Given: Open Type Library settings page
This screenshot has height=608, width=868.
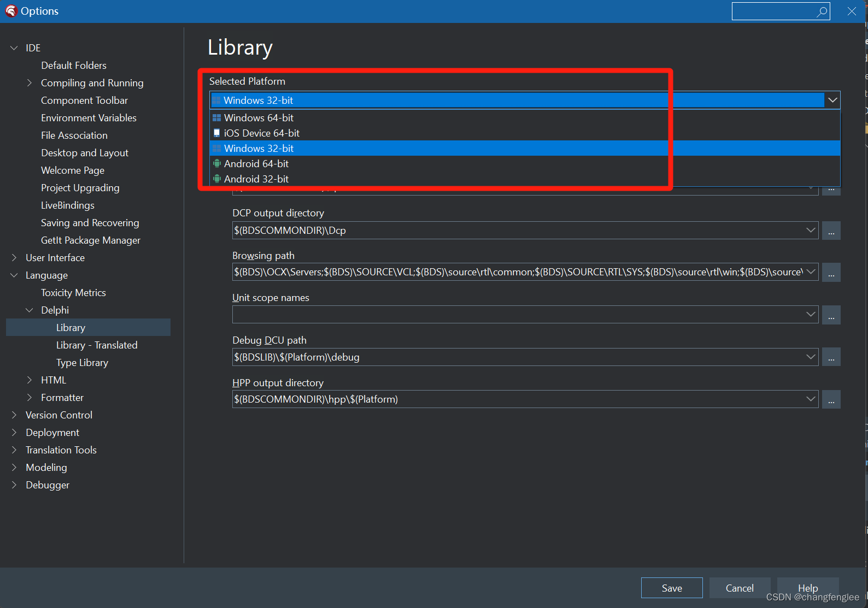Looking at the screenshot, I should coord(82,362).
